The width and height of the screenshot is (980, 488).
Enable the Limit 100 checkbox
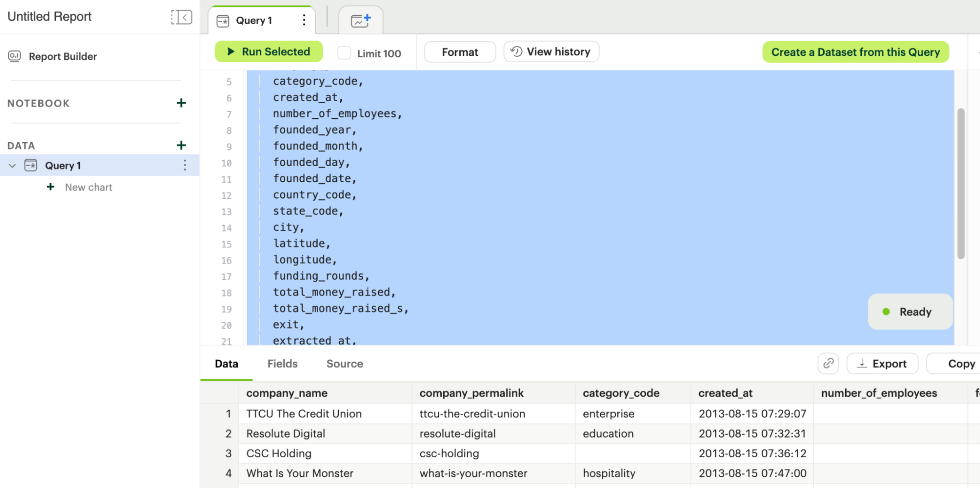tap(344, 53)
